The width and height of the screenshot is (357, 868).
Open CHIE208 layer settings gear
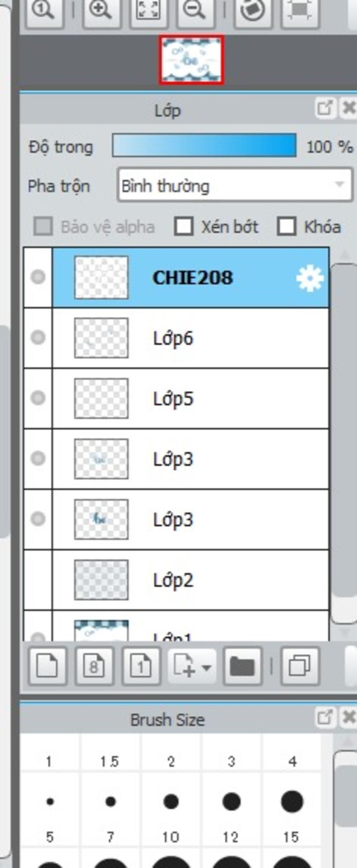coord(309,278)
